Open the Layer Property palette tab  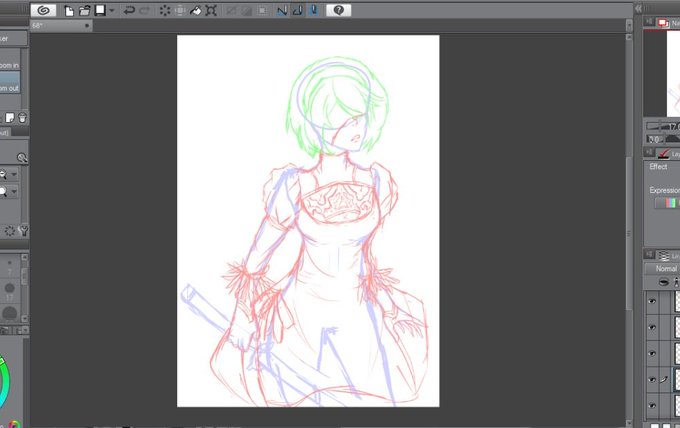pyautogui.click(x=668, y=154)
